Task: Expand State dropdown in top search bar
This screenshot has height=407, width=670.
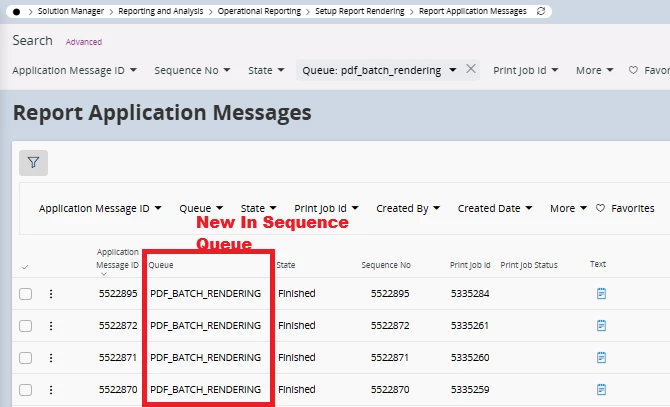Action: pos(266,70)
